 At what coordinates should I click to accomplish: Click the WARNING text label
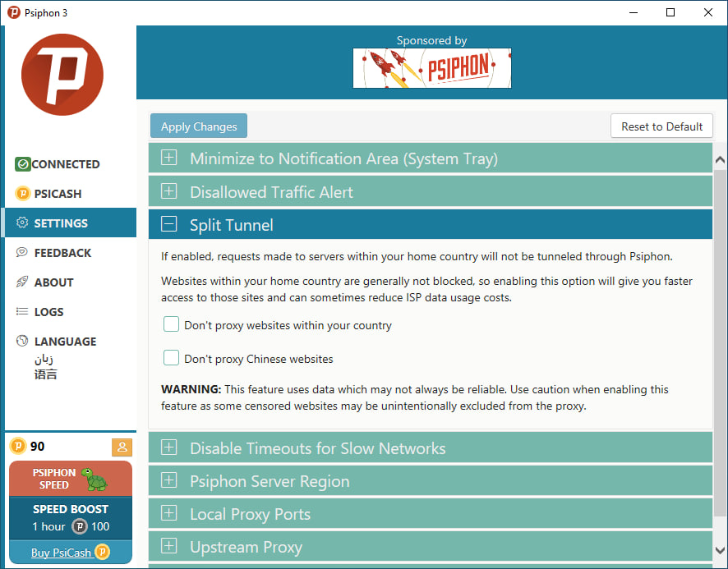(x=191, y=389)
